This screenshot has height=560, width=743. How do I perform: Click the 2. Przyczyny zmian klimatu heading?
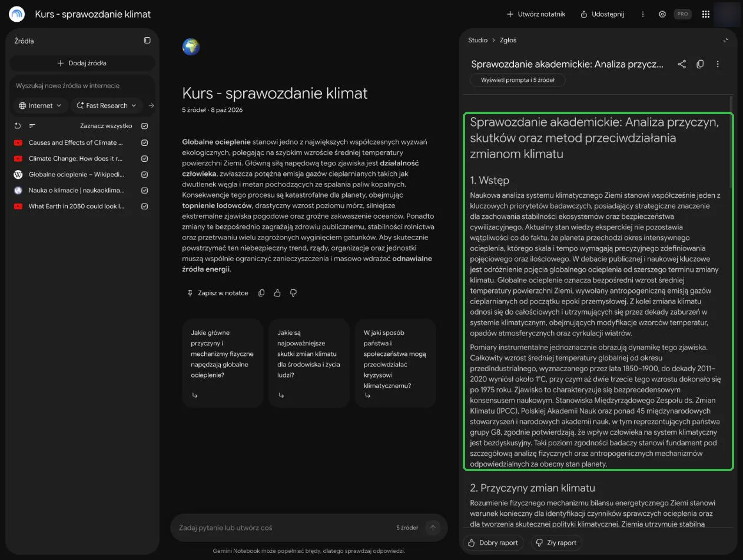coord(532,488)
